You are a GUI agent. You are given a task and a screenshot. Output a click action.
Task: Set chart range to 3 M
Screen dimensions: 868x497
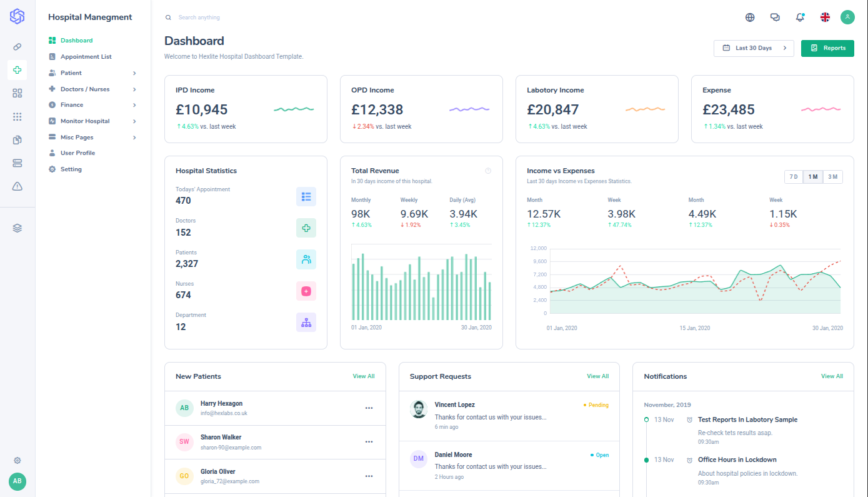tap(832, 177)
